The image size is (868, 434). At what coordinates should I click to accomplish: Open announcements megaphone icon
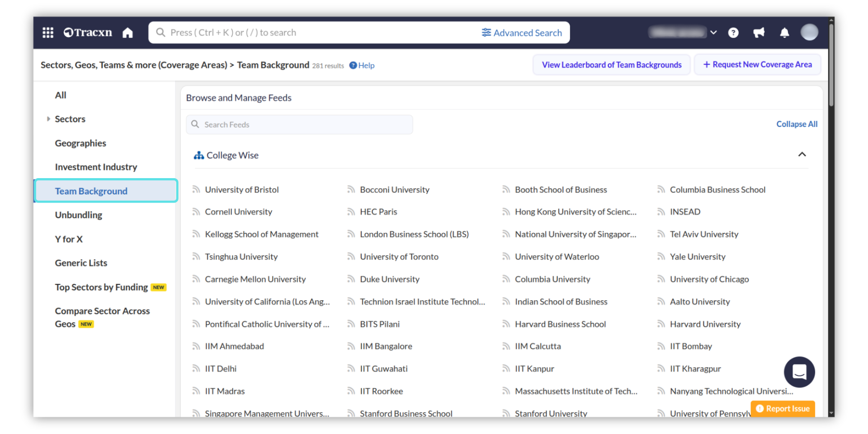(x=759, y=33)
